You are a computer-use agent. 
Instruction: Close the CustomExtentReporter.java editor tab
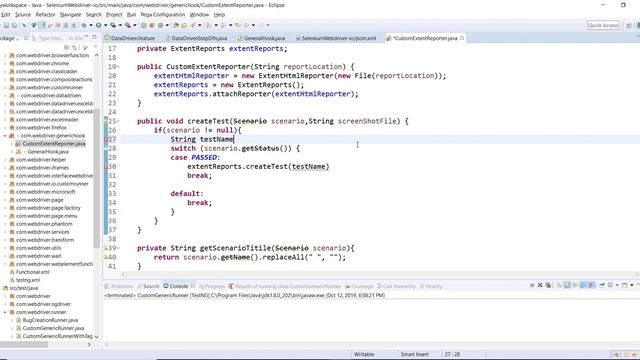tap(462, 38)
